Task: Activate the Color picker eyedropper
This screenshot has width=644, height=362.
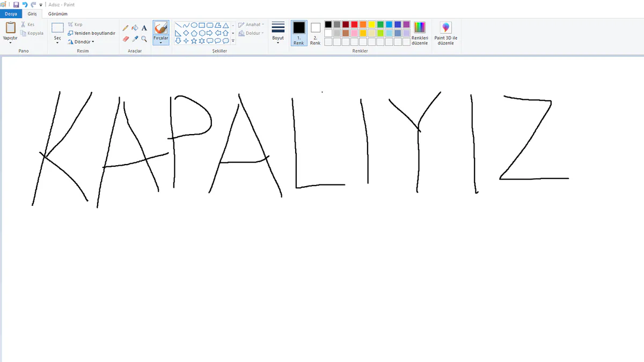Action: click(x=135, y=39)
